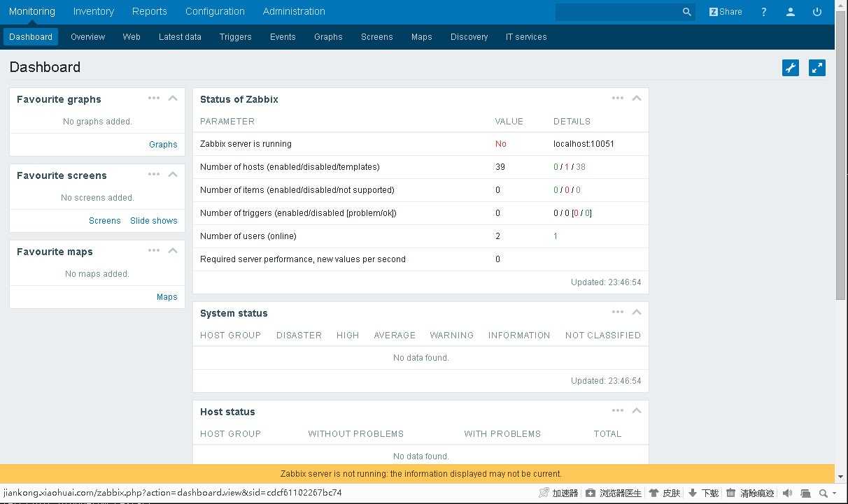Go to the Overview submenu tab
The image size is (848, 504).
[87, 37]
